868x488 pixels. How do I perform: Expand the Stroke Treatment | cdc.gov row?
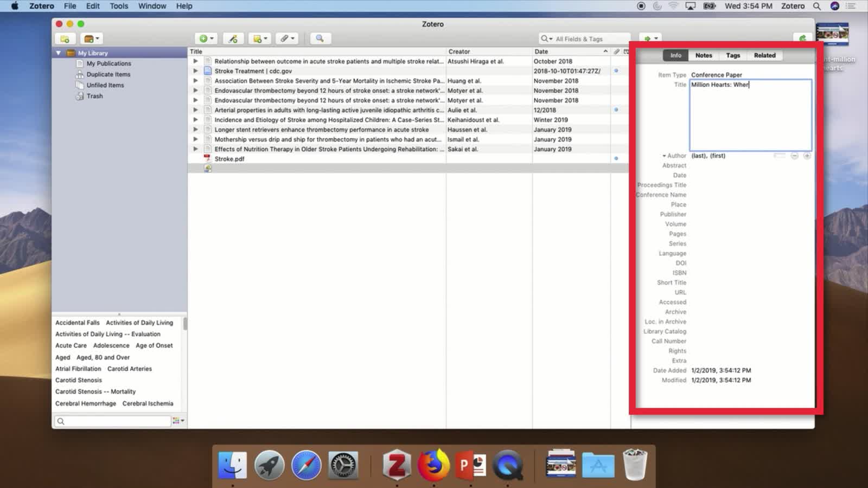(195, 71)
